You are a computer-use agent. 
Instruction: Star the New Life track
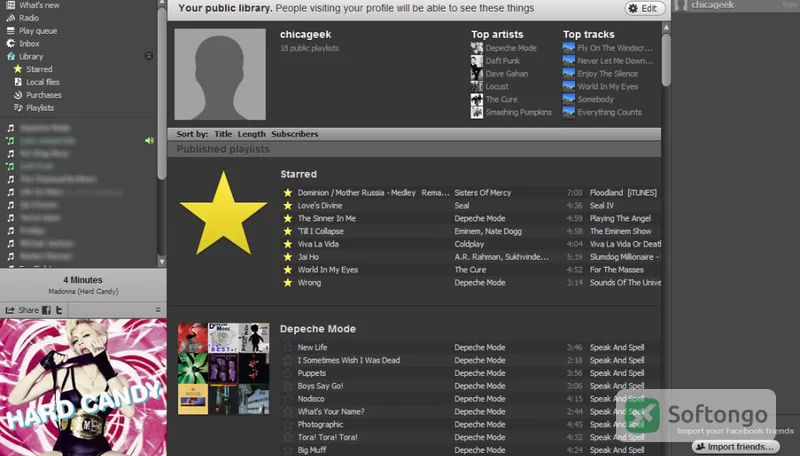point(288,347)
